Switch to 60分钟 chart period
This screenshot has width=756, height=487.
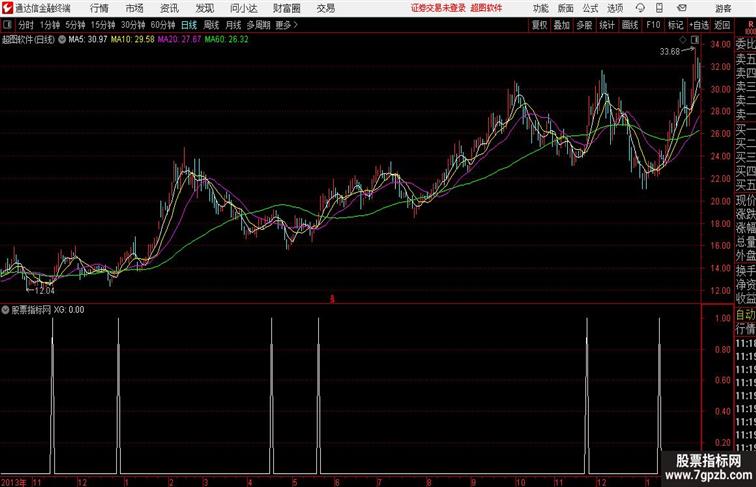pyautogui.click(x=163, y=25)
